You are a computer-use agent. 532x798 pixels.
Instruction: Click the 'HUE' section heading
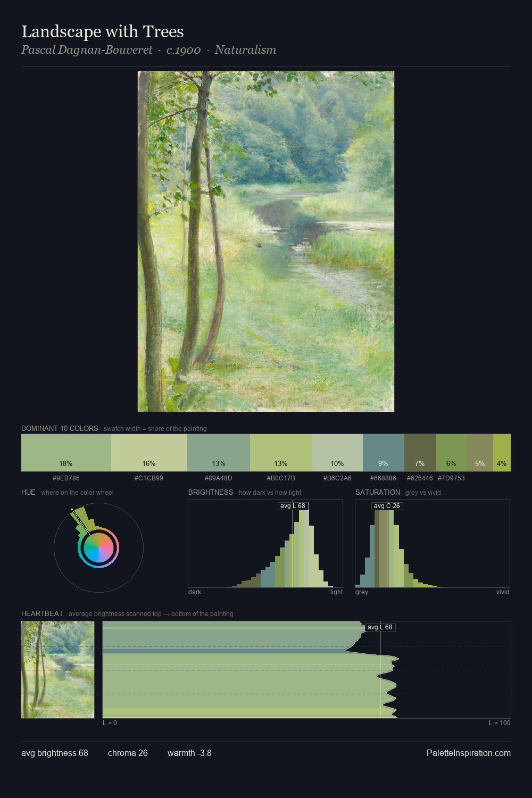(x=28, y=492)
